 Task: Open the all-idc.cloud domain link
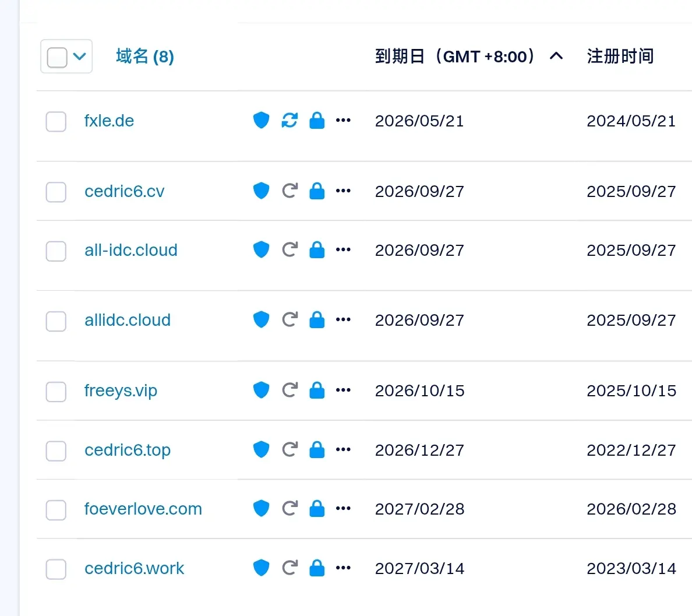coord(131,250)
